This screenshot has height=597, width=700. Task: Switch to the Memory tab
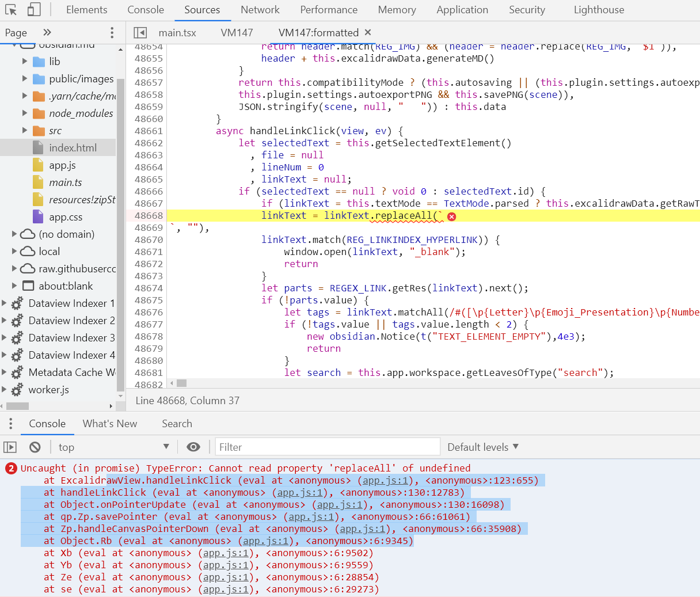pyautogui.click(x=397, y=10)
